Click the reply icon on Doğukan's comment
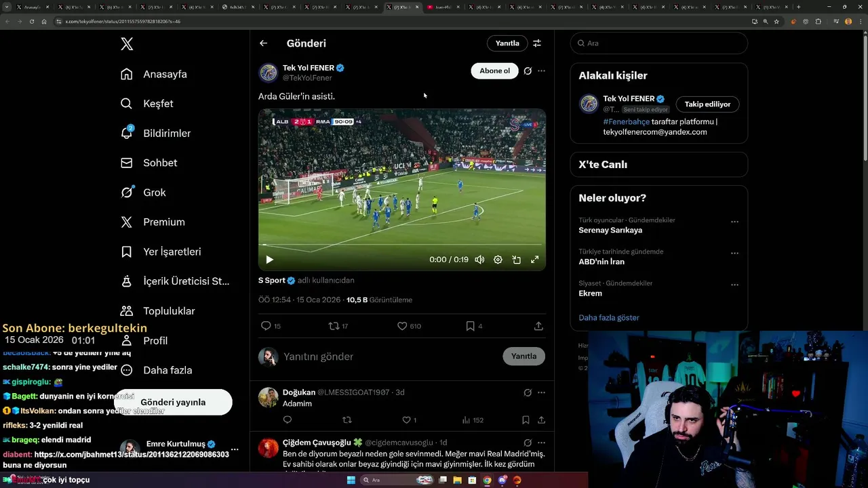868x488 pixels. pyautogui.click(x=287, y=420)
